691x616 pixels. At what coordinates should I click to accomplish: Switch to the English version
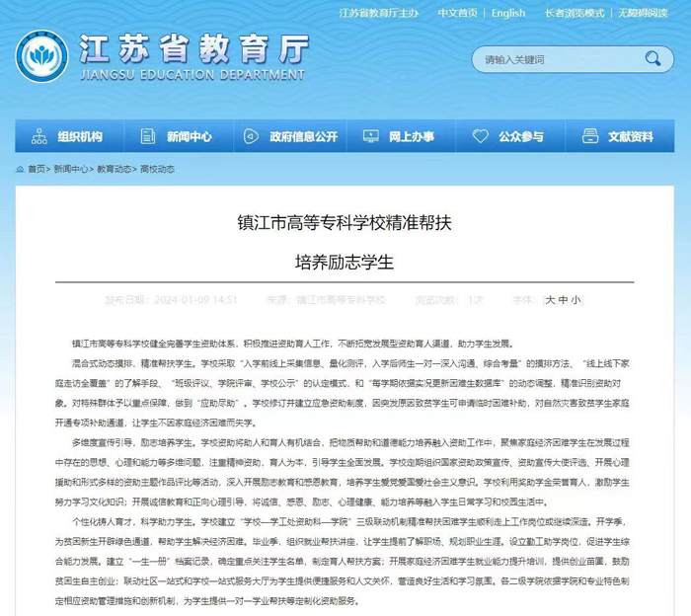508,13
